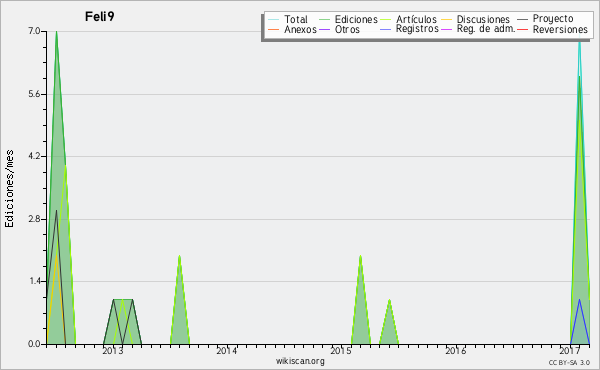Click the 1.4 y-axis value
600x370 pixels.
(x=34, y=281)
